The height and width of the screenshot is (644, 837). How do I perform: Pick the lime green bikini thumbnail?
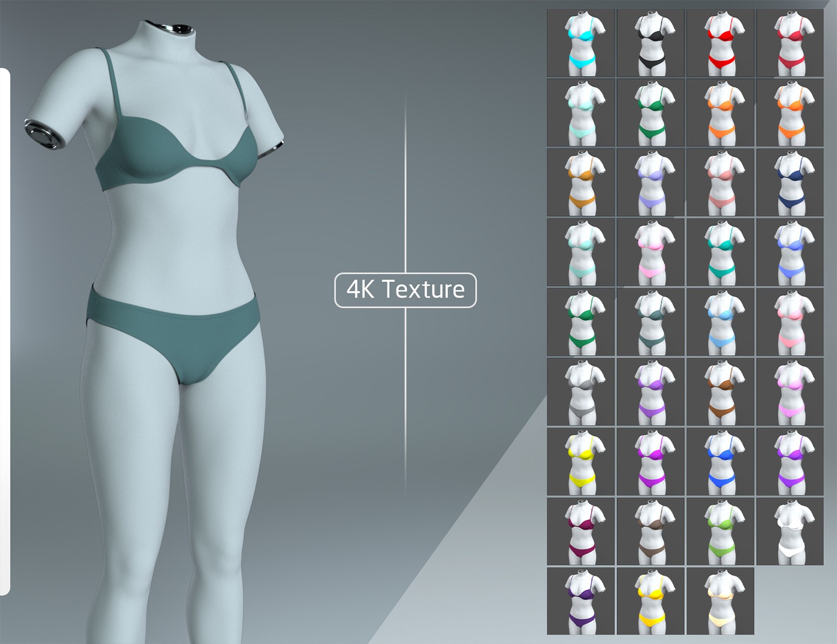[720, 532]
